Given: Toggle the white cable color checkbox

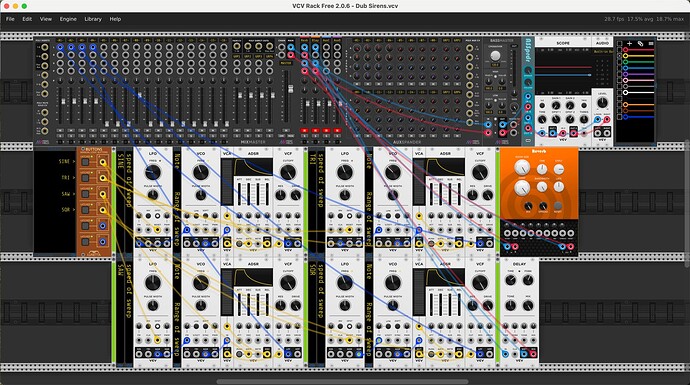Looking at the screenshot, I should coord(620,92).
